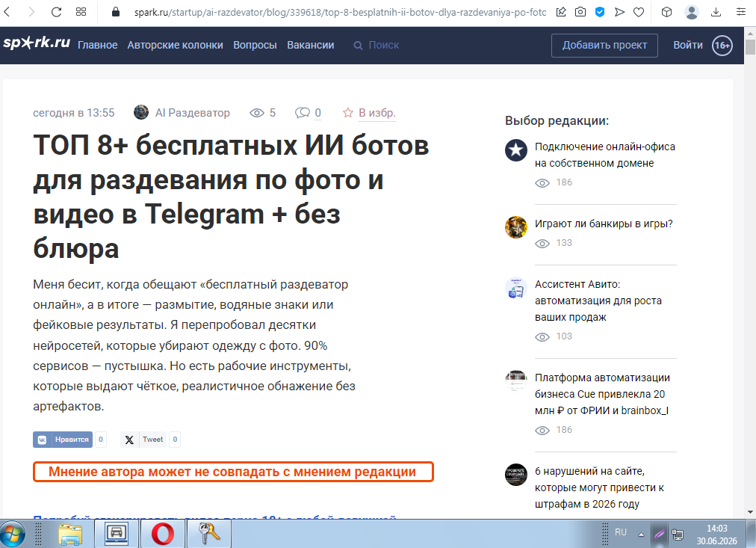Click the X Tweet share button
Screen dimensions: 756x548
click(x=143, y=440)
